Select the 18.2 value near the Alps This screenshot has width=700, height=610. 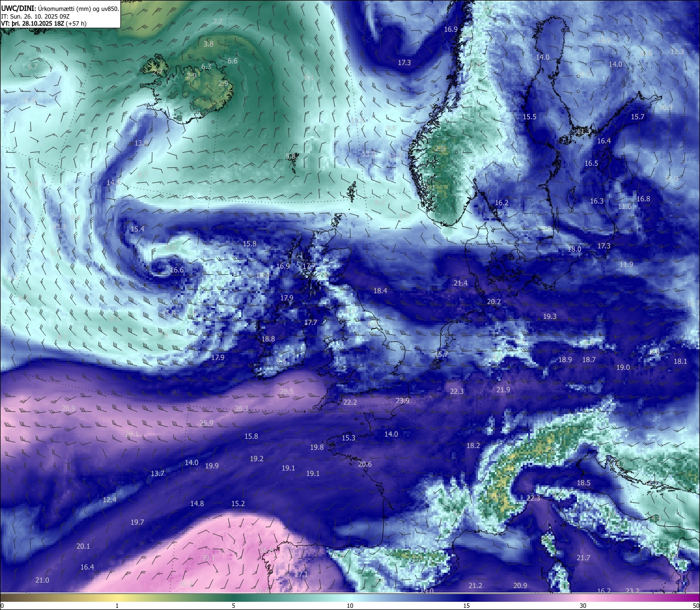click(x=473, y=445)
